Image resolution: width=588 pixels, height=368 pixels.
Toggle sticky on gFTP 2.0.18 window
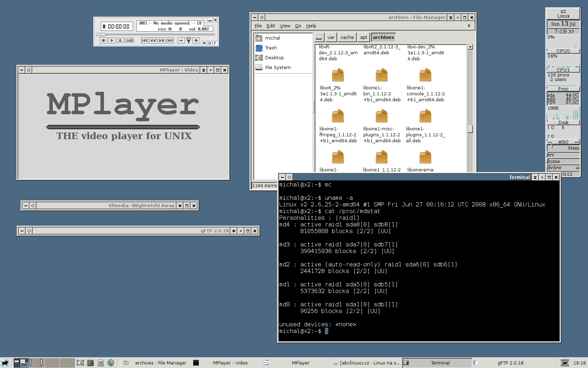click(29, 231)
